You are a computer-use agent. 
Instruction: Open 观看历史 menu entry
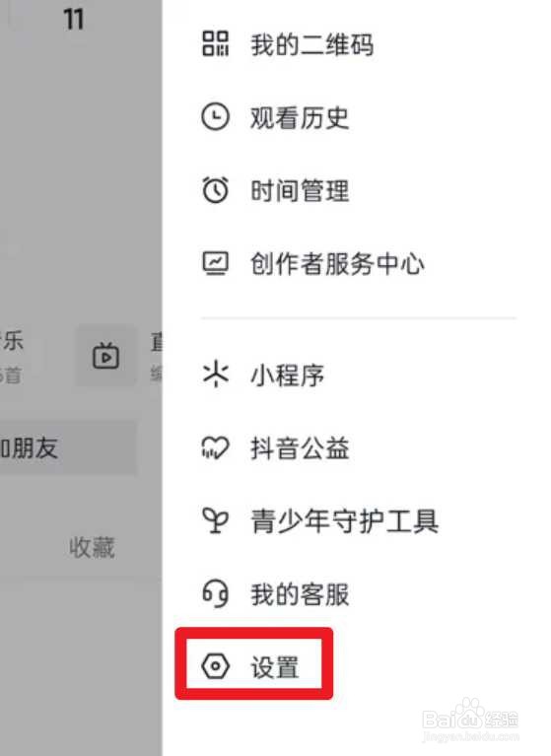pos(359,116)
